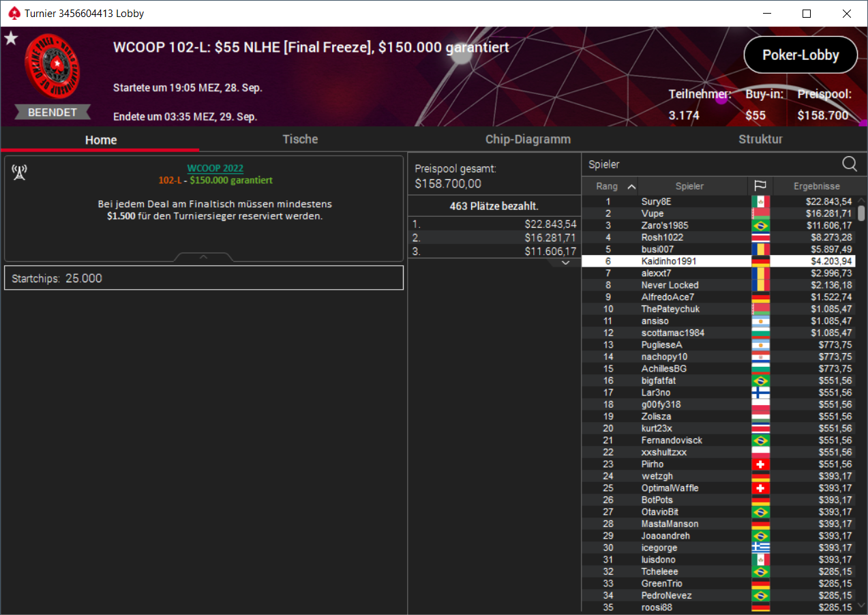868x615 pixels.
Task: Collapse the tournament info panel chevron
Action: (203, 257)
